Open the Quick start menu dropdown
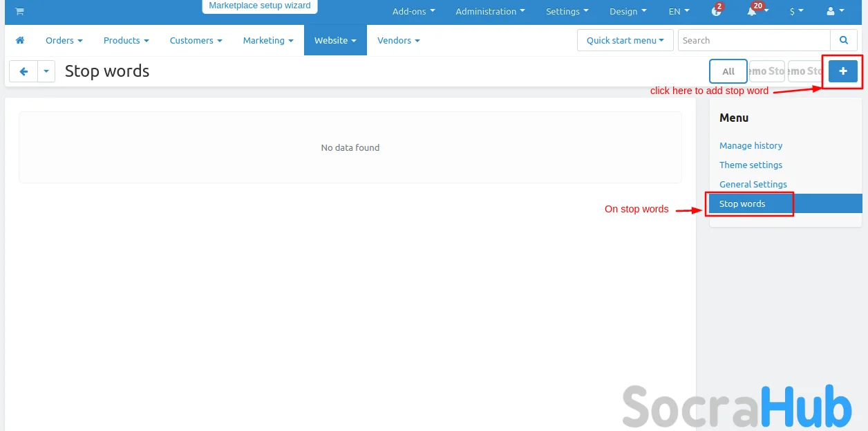 (x=625, y=41)
